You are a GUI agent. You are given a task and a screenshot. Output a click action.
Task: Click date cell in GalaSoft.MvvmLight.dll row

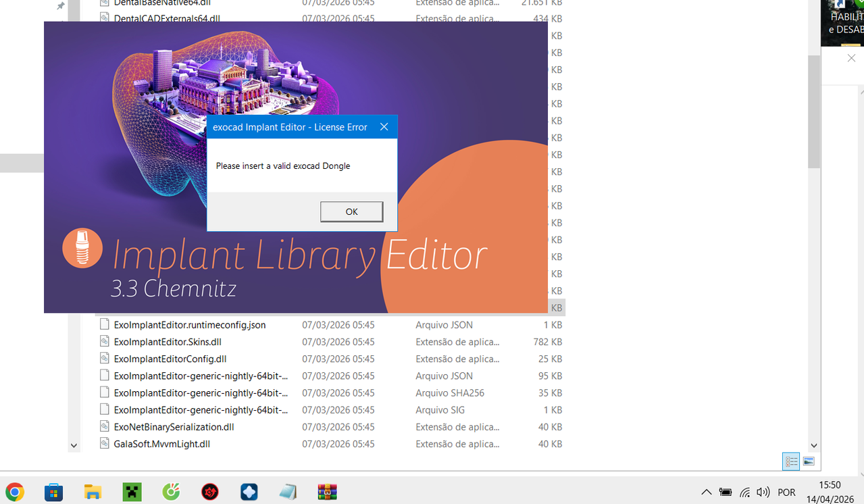[x=338, y=444]
